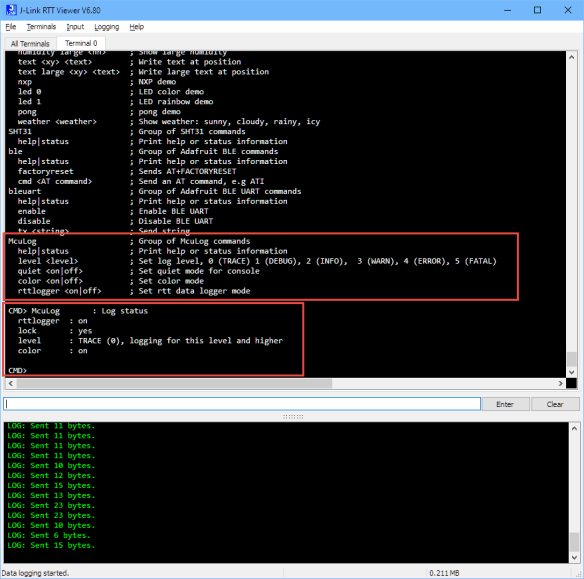Click the 'led 0' command line

(111, 92)
